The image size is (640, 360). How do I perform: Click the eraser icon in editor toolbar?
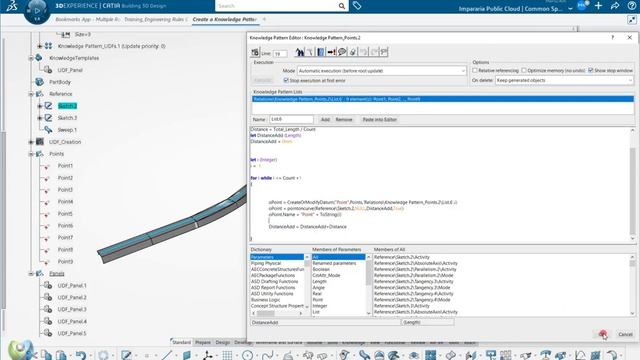[353, 52]
